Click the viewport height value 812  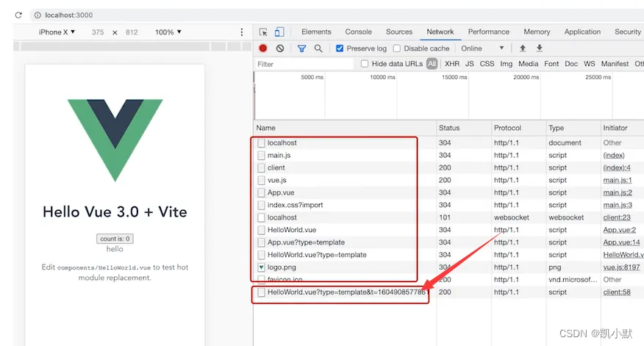pos(132,32)
